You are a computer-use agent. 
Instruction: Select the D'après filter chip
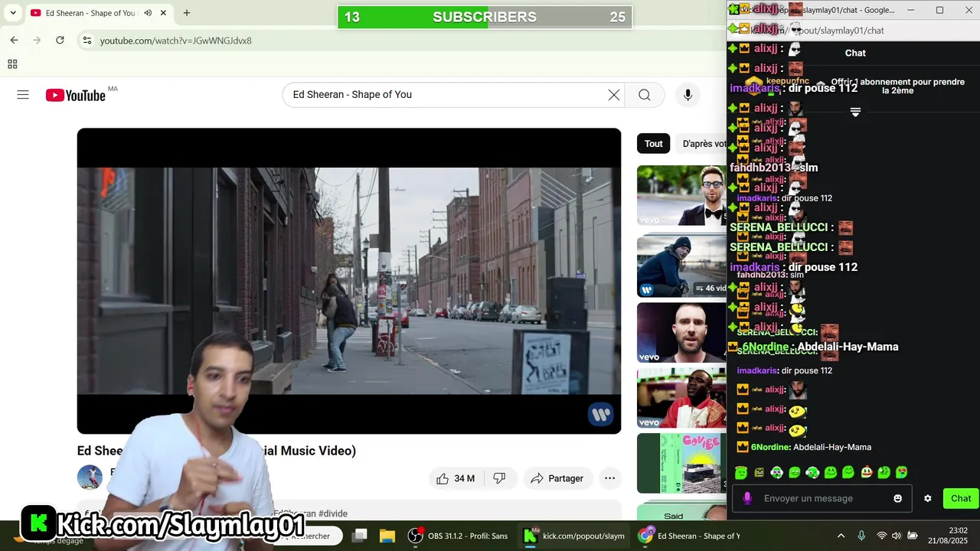pos(702,144)
